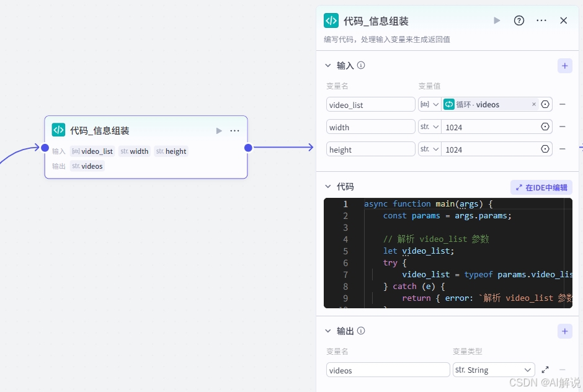The width and height of the screenshot is (583, 392).
Task: Edit the video_list variable name field
Action: [371, 104]
